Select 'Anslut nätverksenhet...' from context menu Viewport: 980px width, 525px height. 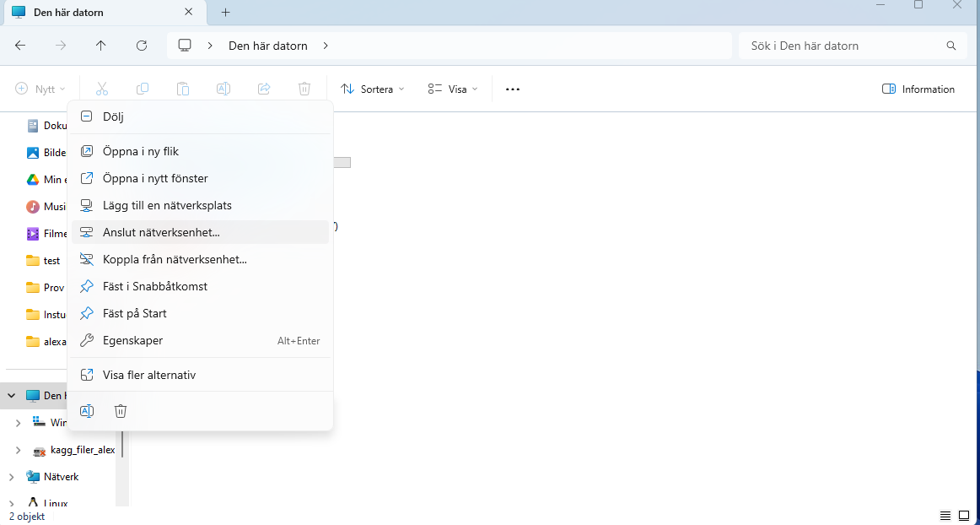tap(161, 232)
